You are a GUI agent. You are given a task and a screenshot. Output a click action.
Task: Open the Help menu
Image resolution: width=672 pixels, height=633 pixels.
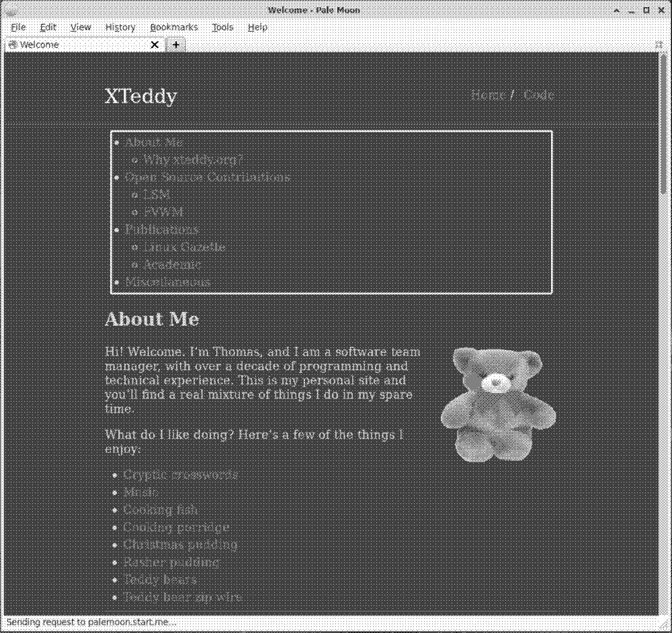pyautogui.click(x=257, y=27)
